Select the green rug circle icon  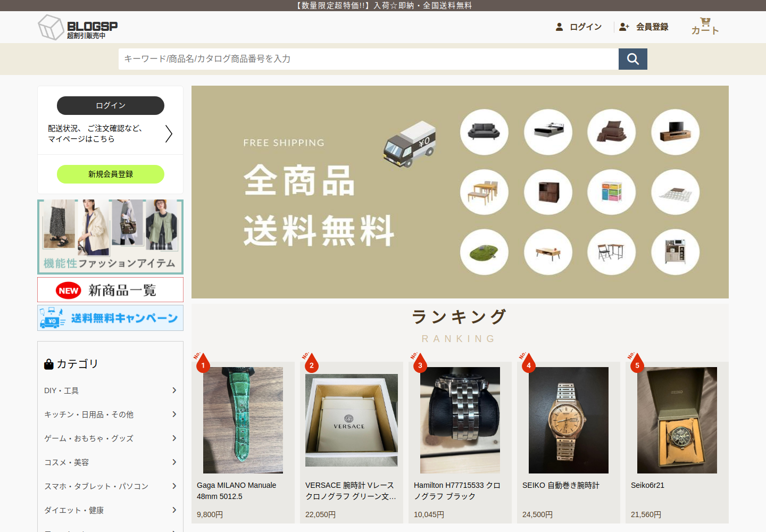click(x=484, y=252)
